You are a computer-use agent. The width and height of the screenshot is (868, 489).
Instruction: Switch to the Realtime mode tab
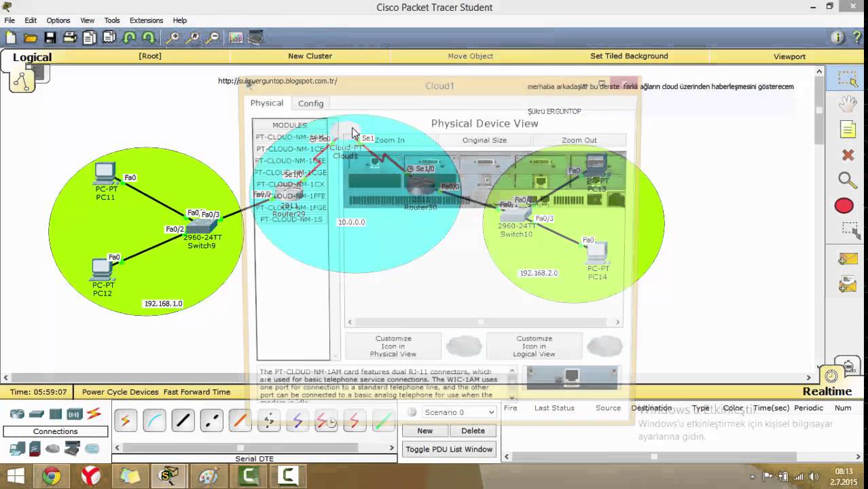click(x=827, y=391)
